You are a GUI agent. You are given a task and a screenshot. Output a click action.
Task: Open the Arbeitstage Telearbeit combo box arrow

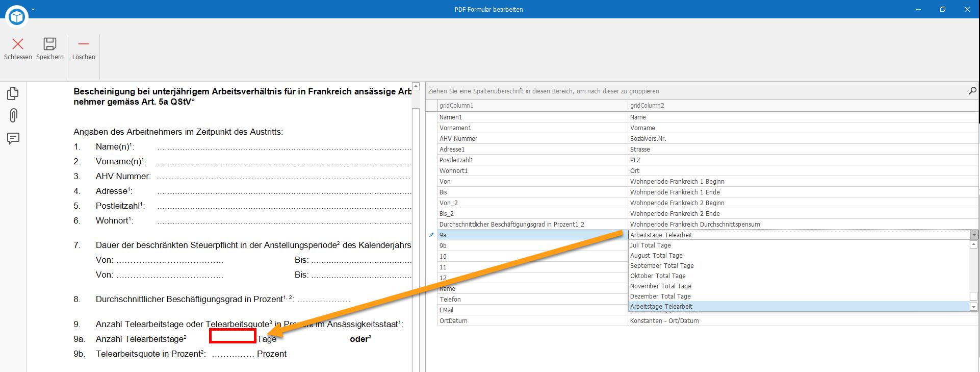(x=974, y=235)
